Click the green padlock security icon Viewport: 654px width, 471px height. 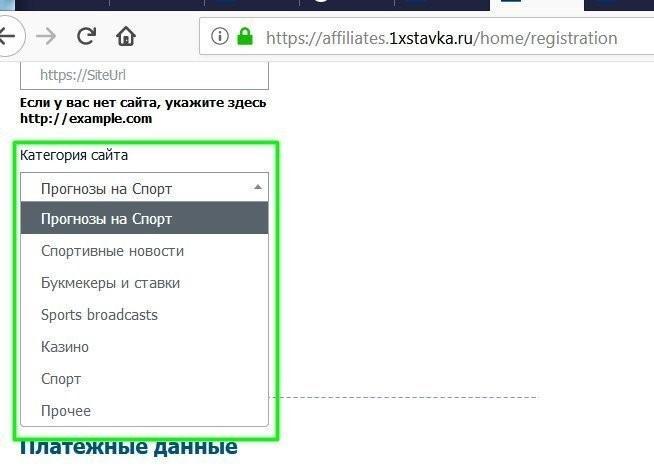[x=245, y=38]
